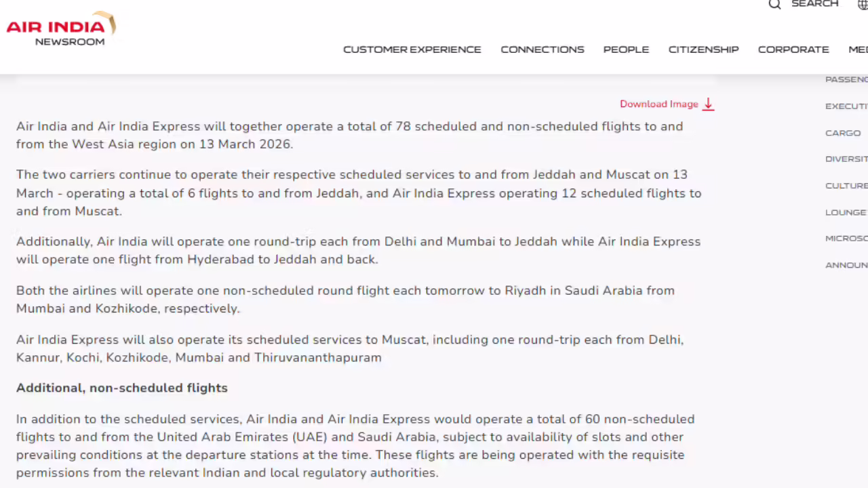Click the red download arrow icon
Screen dimensions: 868x488
708,104
